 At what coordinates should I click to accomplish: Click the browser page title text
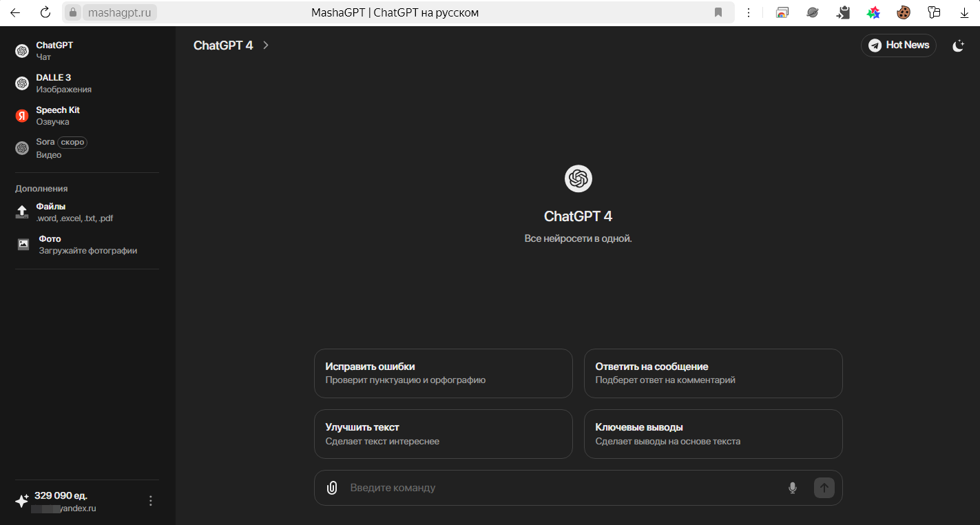tap(395, 12)
